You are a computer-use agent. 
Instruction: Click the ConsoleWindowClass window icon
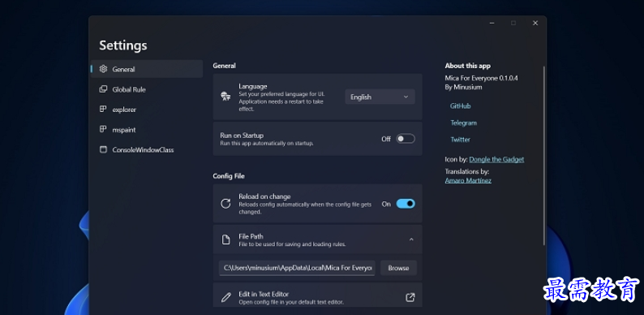click(103, 149)
